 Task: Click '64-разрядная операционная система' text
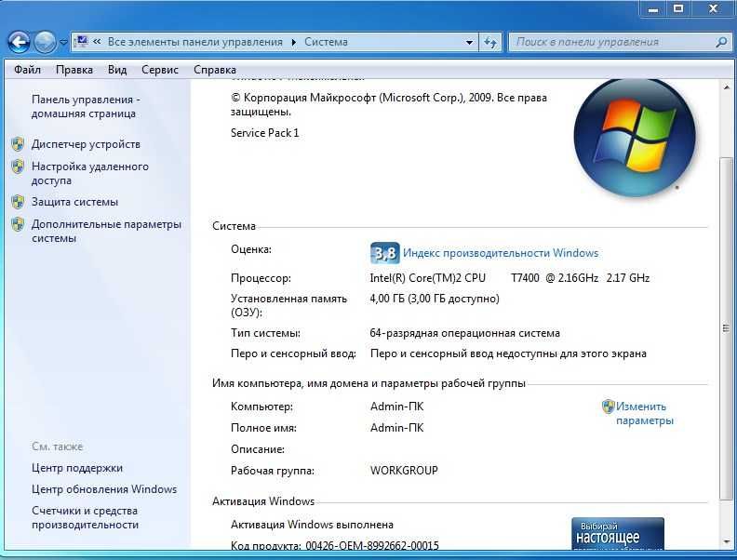pos(465,333)
